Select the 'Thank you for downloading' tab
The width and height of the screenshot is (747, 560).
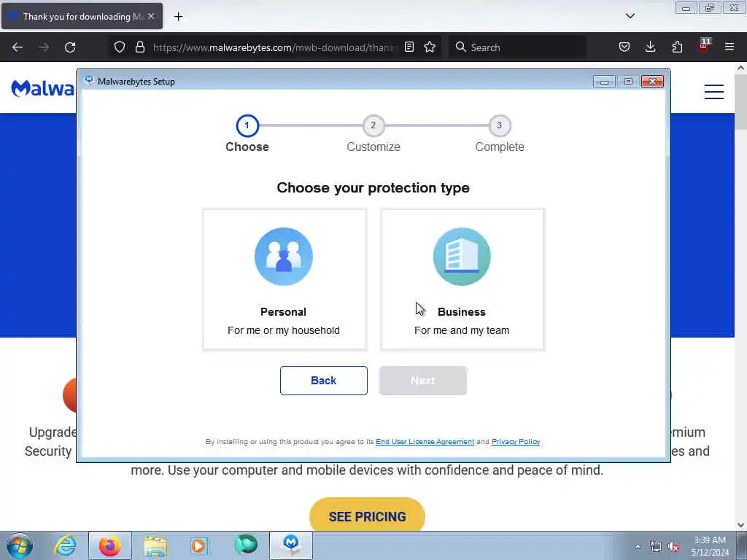[x=82, y=16]
